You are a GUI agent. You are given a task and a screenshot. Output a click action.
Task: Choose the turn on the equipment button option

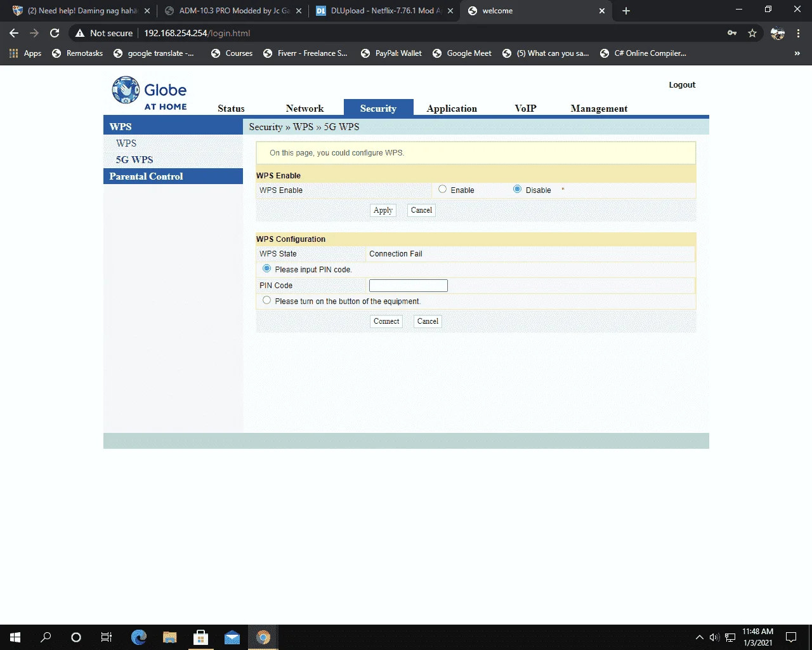pos(266,300)
